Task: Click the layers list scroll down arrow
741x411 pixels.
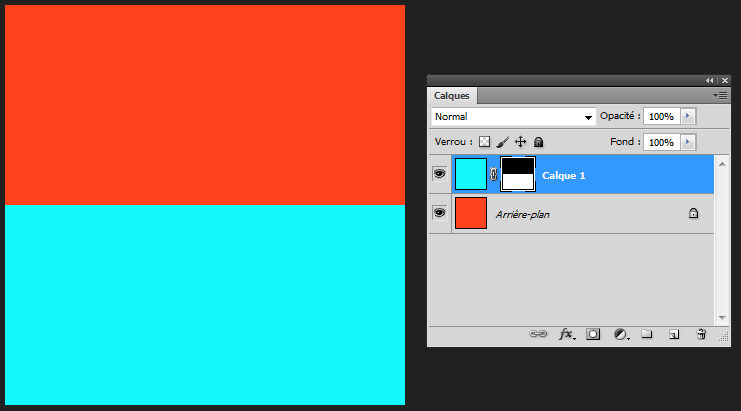Action: 722,317
